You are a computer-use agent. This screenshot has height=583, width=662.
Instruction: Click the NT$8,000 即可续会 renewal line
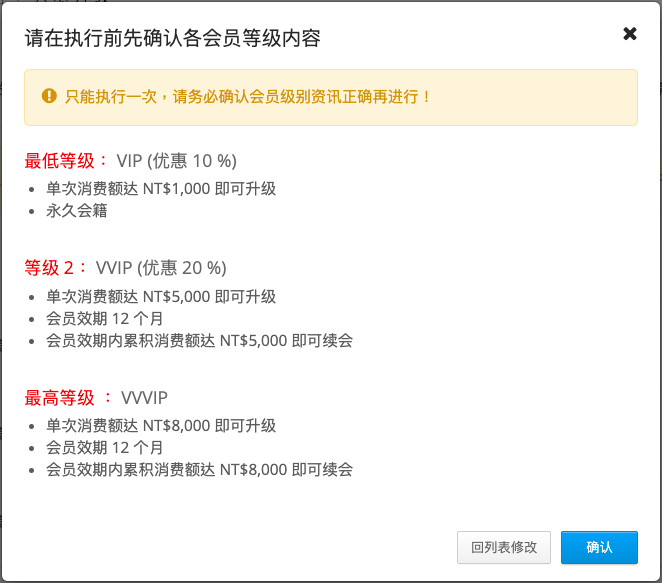point(199,469)
